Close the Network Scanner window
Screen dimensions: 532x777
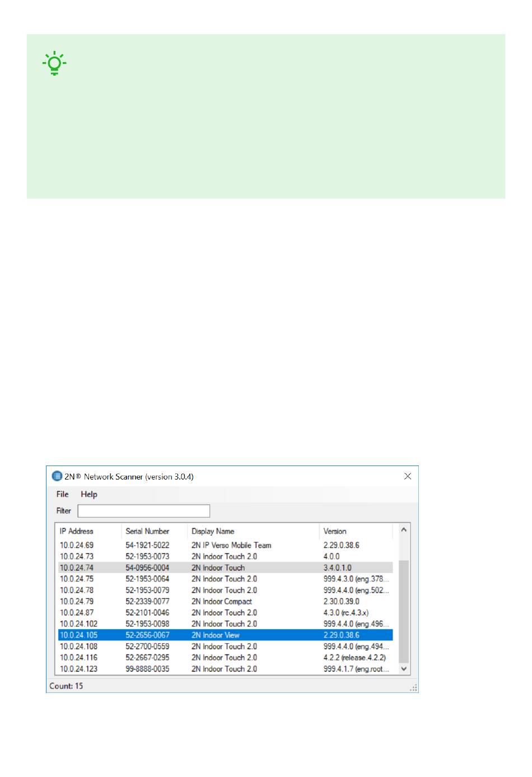(408, 476)
